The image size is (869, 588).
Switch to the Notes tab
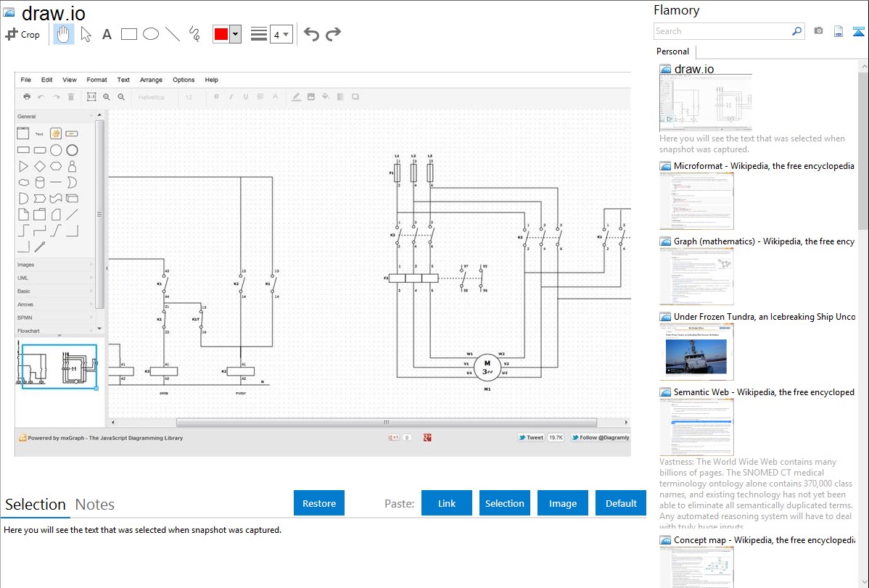pos(95,505)
